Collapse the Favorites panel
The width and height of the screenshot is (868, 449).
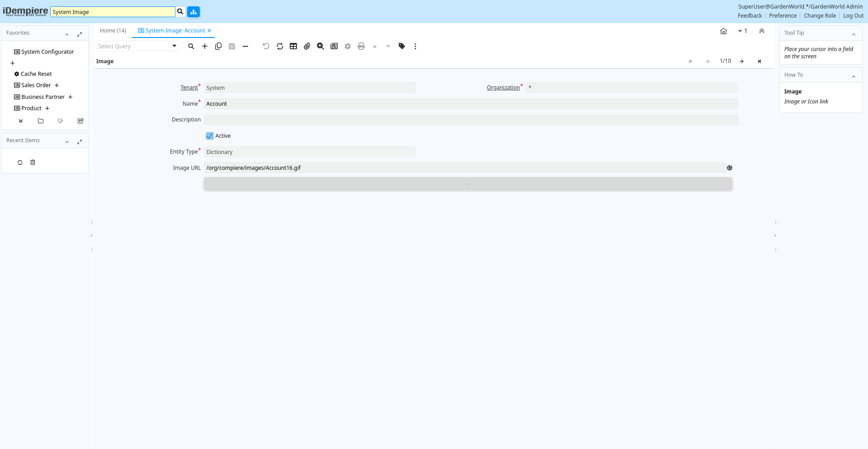(x=67, y=34)
